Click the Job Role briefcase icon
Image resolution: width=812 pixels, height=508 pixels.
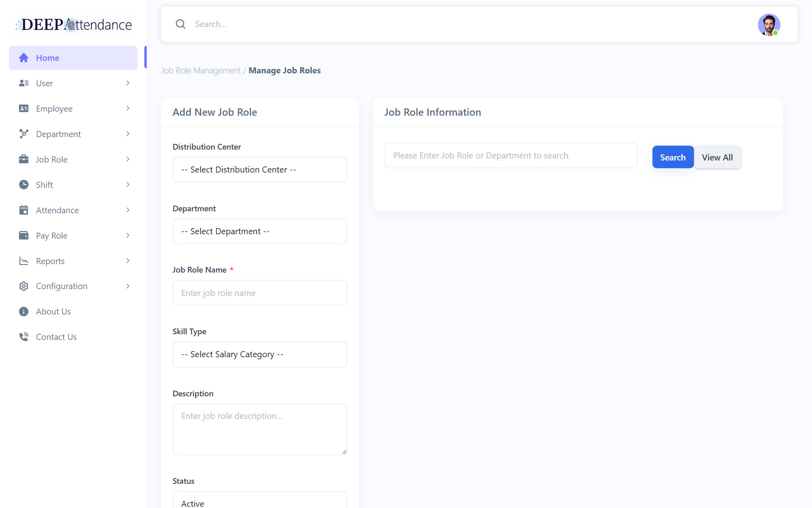(24, 159)
